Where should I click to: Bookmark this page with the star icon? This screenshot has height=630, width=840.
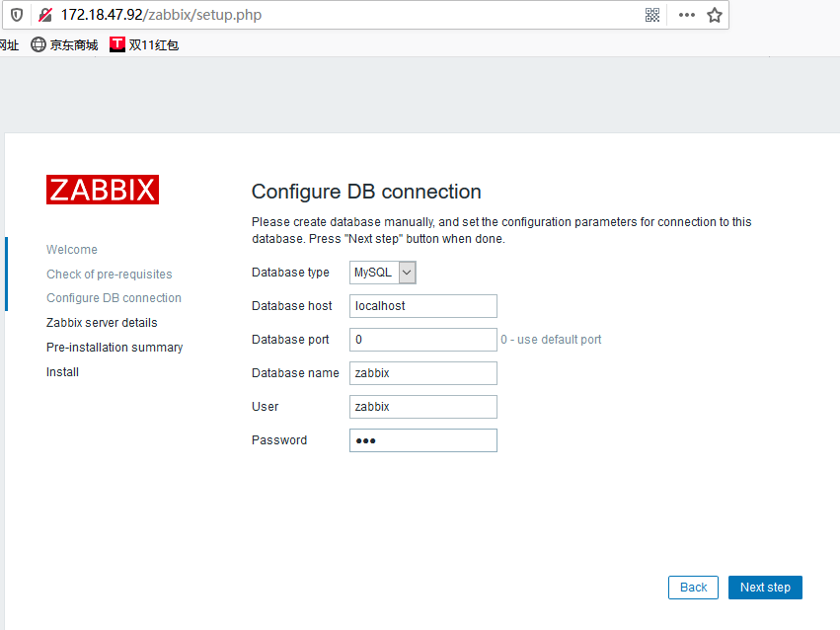pos(714,15)
